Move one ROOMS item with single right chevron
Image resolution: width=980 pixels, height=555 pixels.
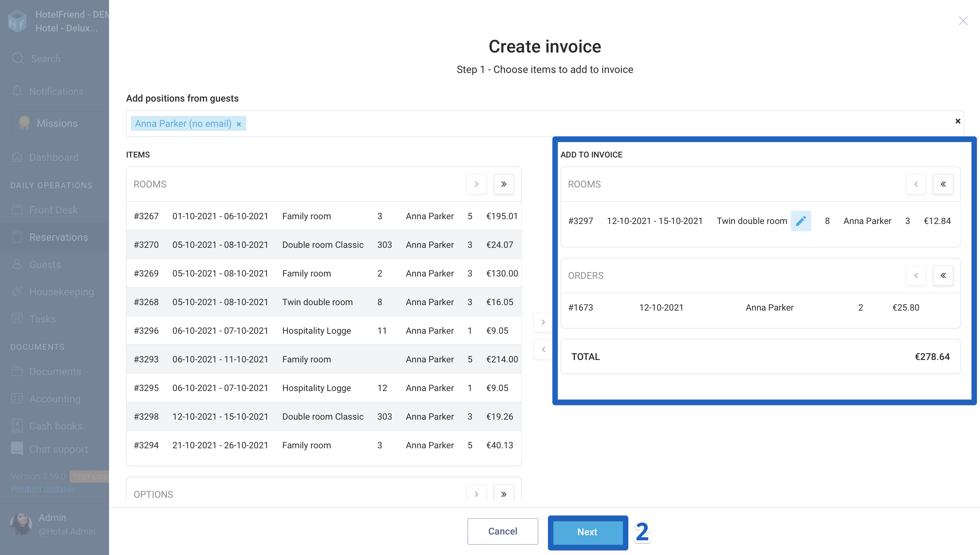476,184
